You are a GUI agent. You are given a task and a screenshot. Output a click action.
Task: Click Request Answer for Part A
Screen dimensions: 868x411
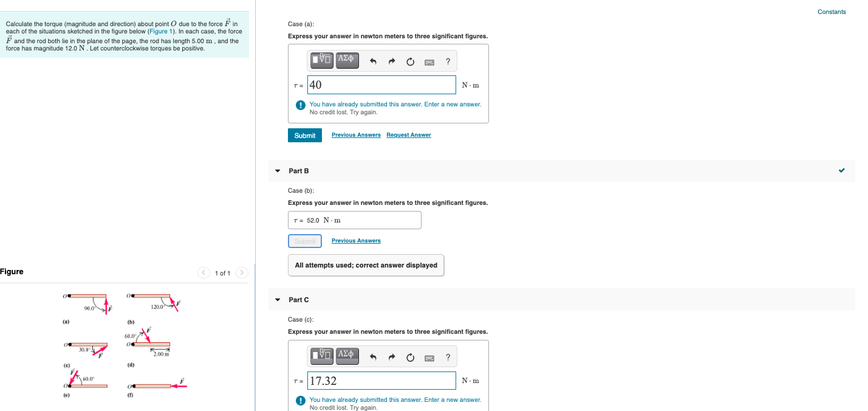point(408,134)
